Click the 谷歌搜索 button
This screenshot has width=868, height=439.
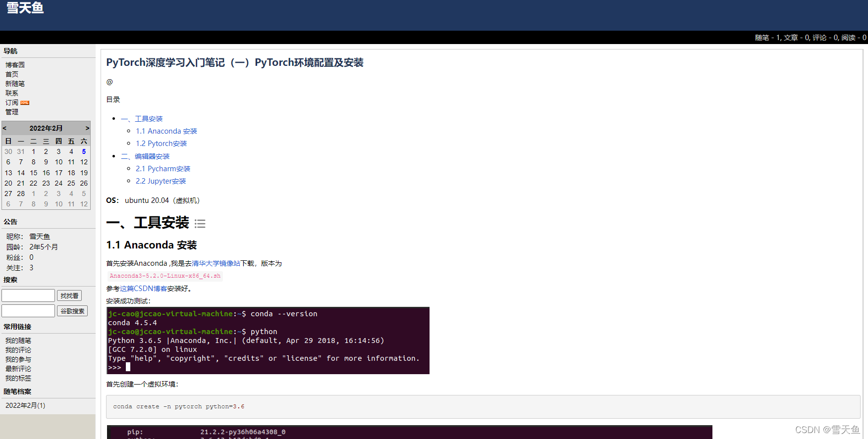pyautogui.click(x=72, y=311)
